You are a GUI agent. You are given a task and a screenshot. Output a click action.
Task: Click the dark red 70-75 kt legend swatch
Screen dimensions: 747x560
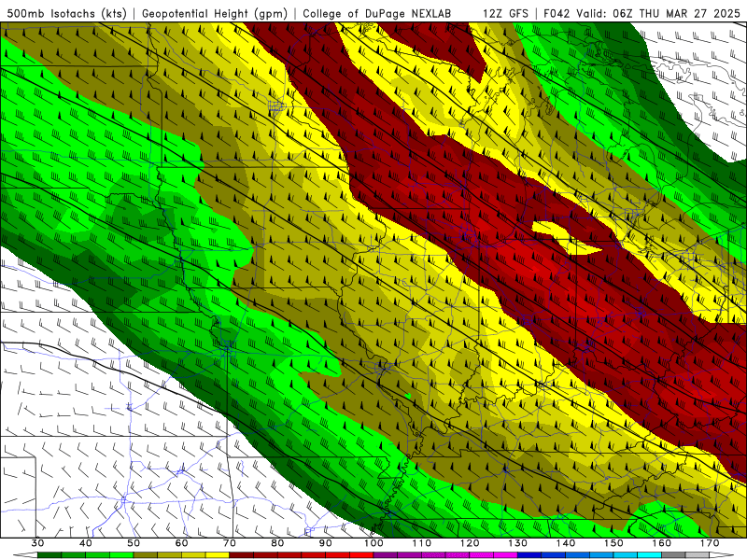coord(242,555)
